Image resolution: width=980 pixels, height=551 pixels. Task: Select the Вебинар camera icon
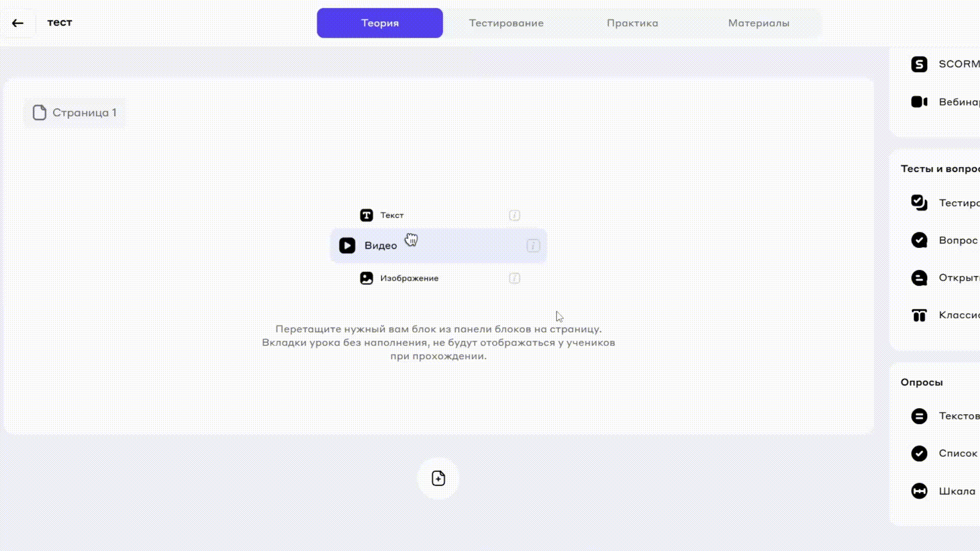(x=919, y=102)
